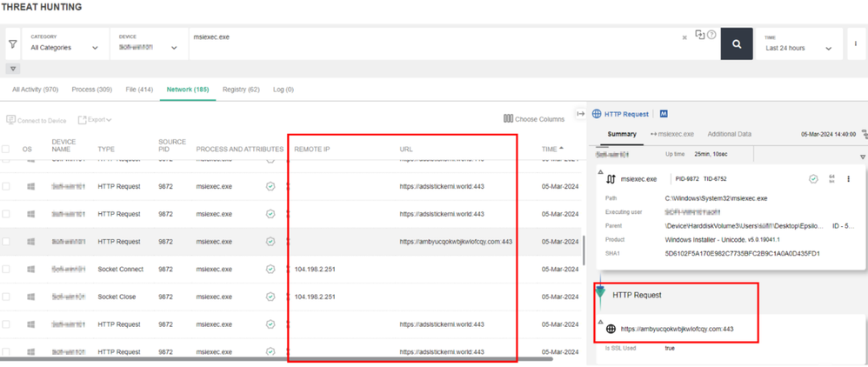Switch to File (414) tab
This screenshot has width=868, height=367.
[139, 89]
